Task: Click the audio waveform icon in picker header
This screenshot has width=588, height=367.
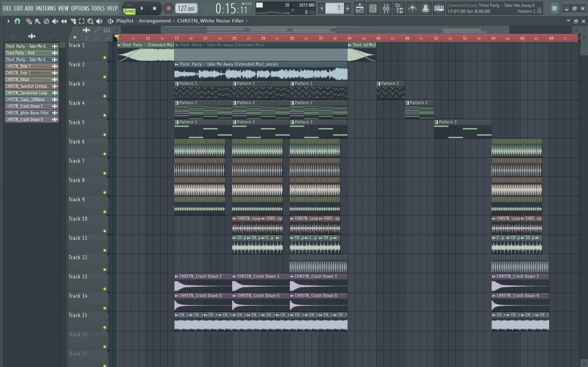Action: click(x=32, y=36)
